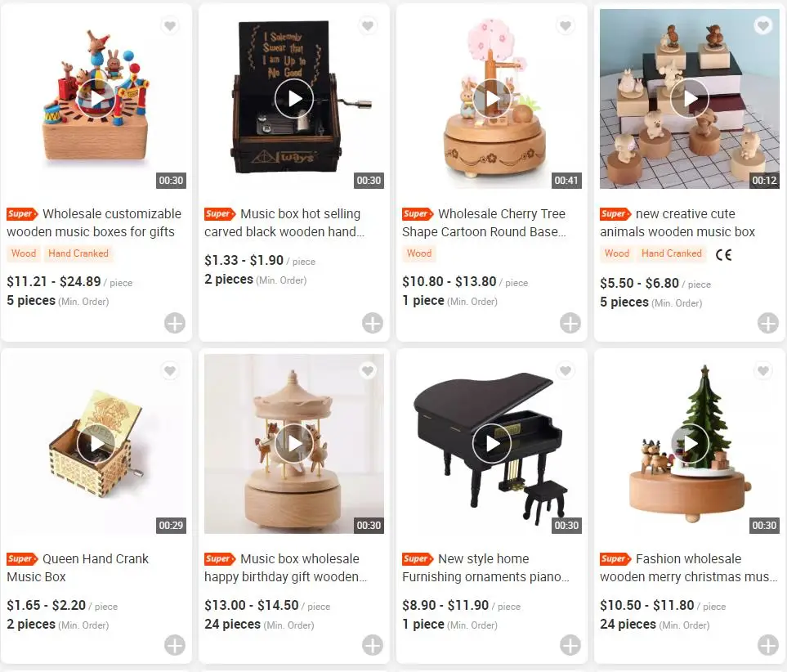Play video of cute animals music box

(690, 98)
